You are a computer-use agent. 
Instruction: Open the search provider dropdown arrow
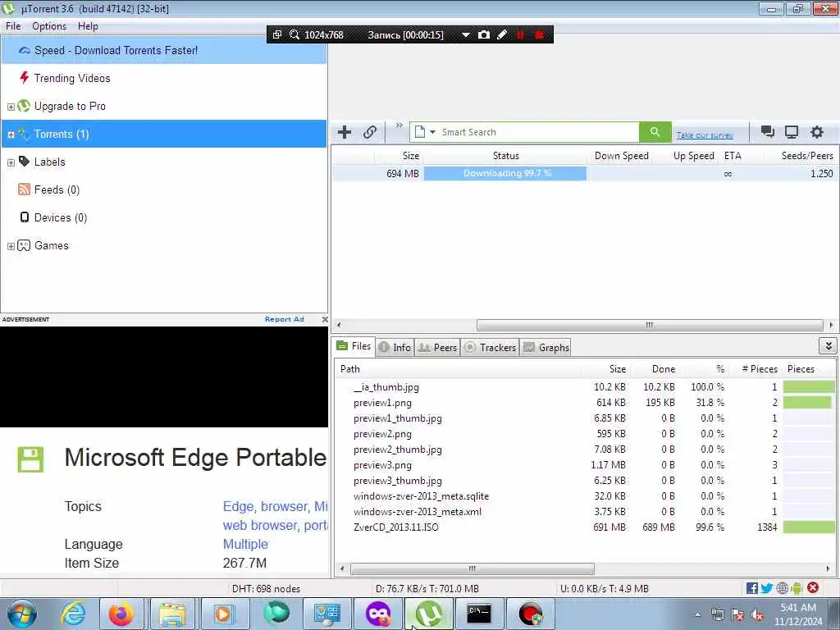click(x=432, y=132)
